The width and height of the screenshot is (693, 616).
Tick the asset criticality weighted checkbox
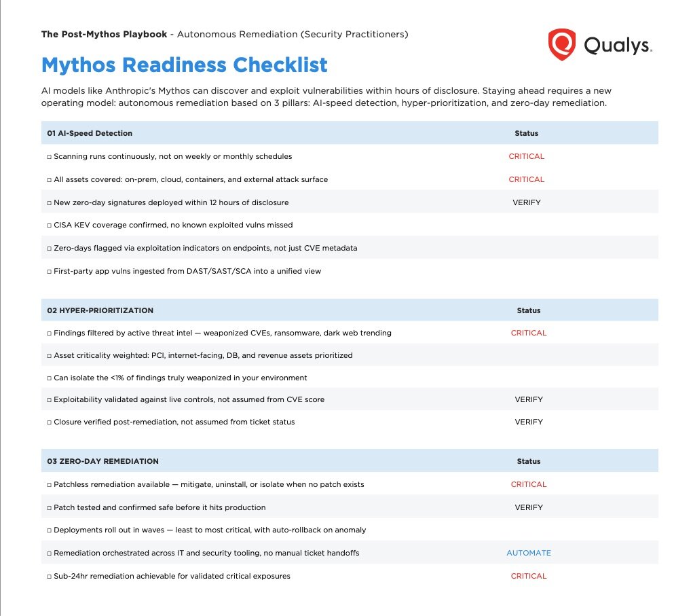pyautogui.click(x=49, y=356)
